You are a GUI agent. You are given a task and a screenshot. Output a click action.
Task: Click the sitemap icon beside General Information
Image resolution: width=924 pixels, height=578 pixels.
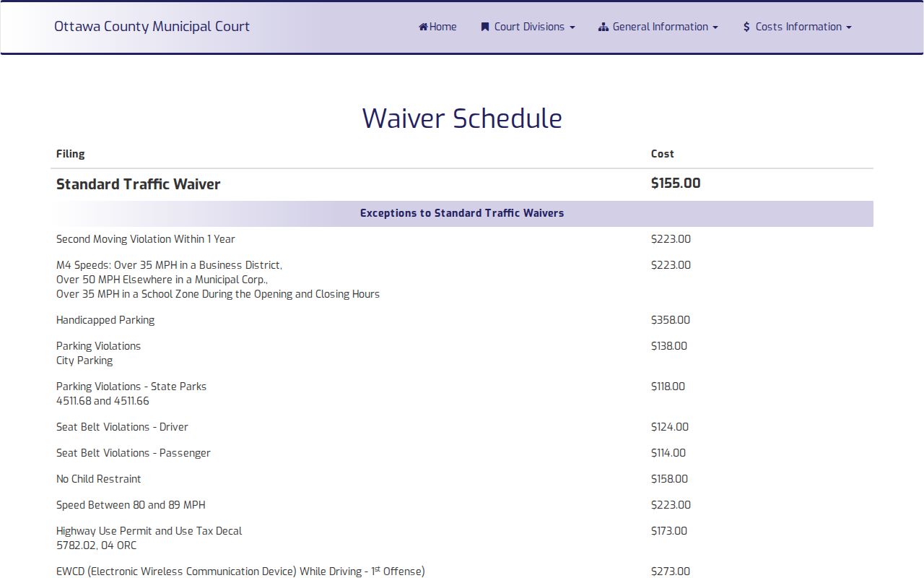[603, 27]
